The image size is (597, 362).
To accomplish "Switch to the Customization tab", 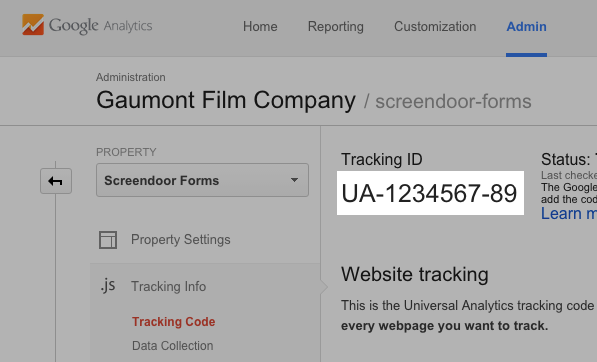I will (x=435, y=27).
